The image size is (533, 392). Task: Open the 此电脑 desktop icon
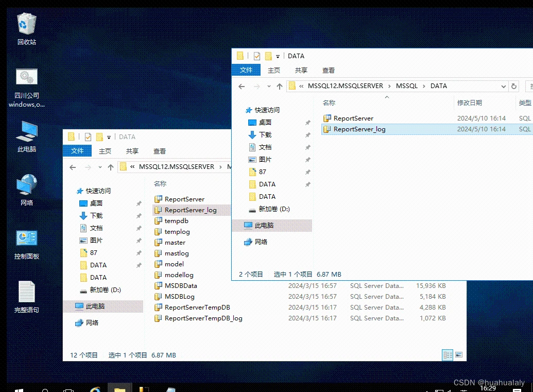click(x=26, y=137)
